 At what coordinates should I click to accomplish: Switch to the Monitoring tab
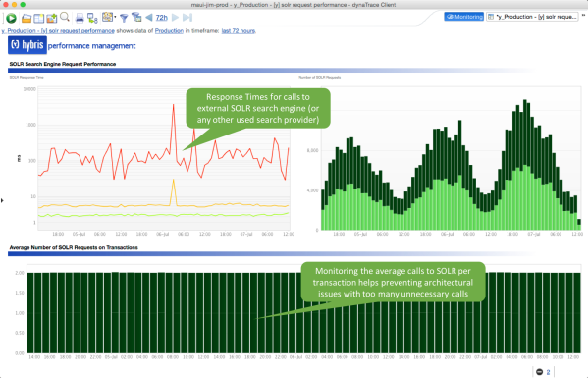(x=464, y=17)
